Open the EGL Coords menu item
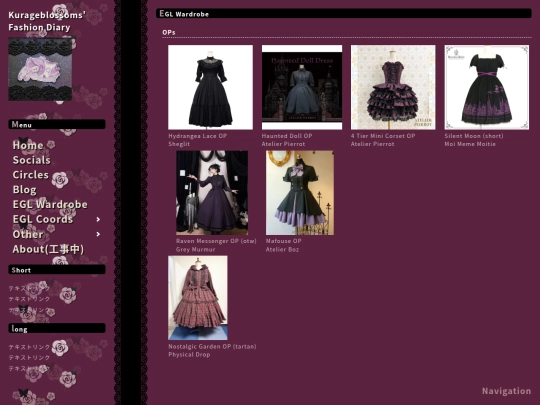The image size is (540, 405). pos(43,219)
